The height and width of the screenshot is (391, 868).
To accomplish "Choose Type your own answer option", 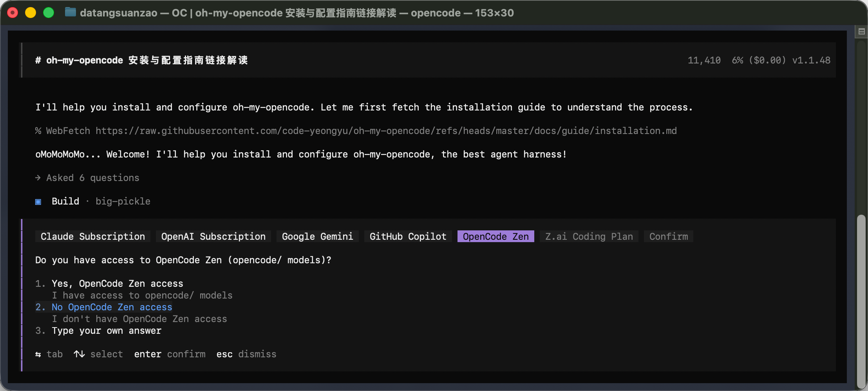I will pos(107,330).
